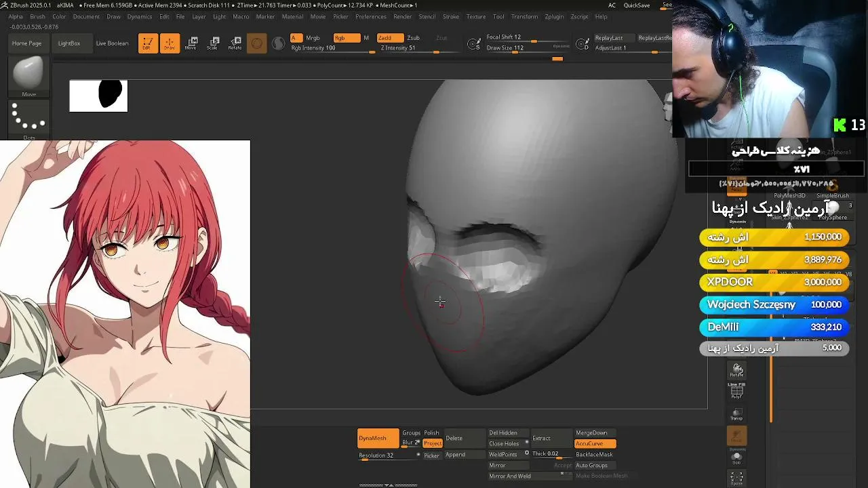
Task: Open the LightBox browser
Action: 69,43
